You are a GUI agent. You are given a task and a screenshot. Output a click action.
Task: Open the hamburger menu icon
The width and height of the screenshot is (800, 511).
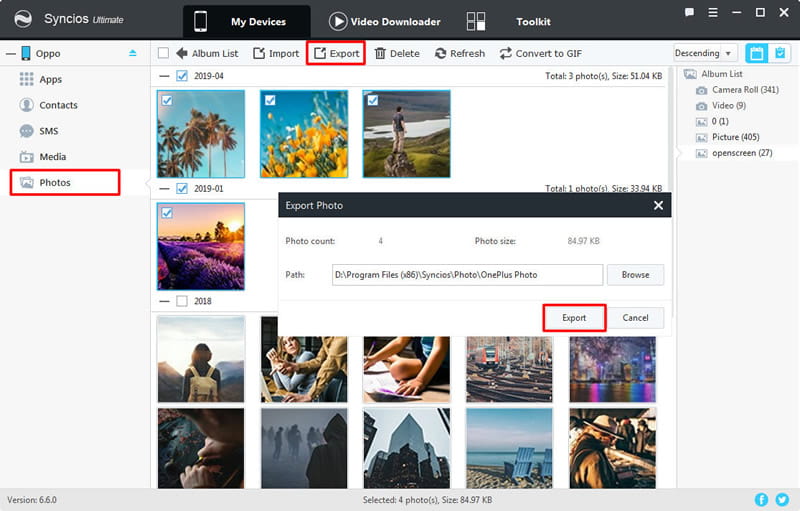[x=713, y=12]
